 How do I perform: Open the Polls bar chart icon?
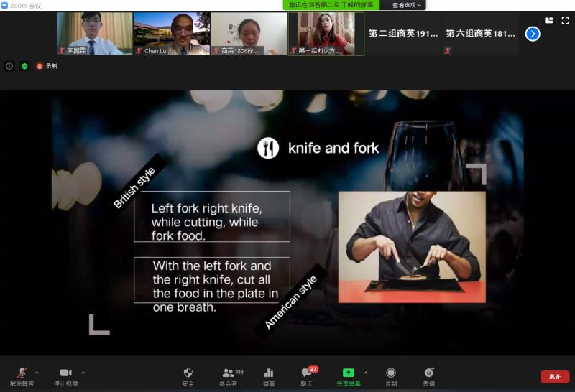click(269, 377)
